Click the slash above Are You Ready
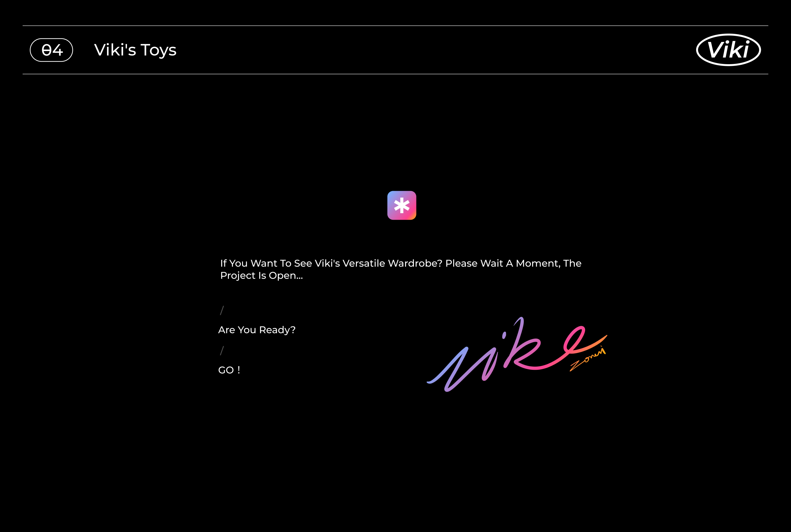This screenshot has height=532, width=791. tap(222, 310)
